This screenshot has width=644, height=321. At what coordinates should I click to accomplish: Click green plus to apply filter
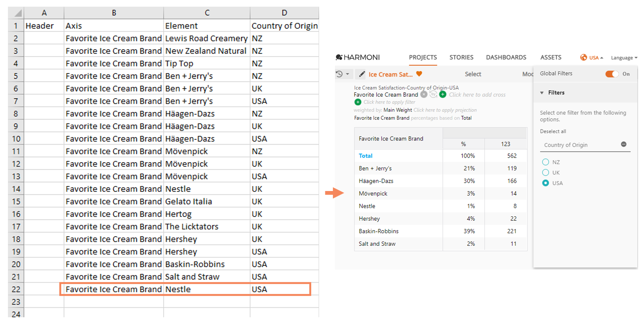pos(357,102)
